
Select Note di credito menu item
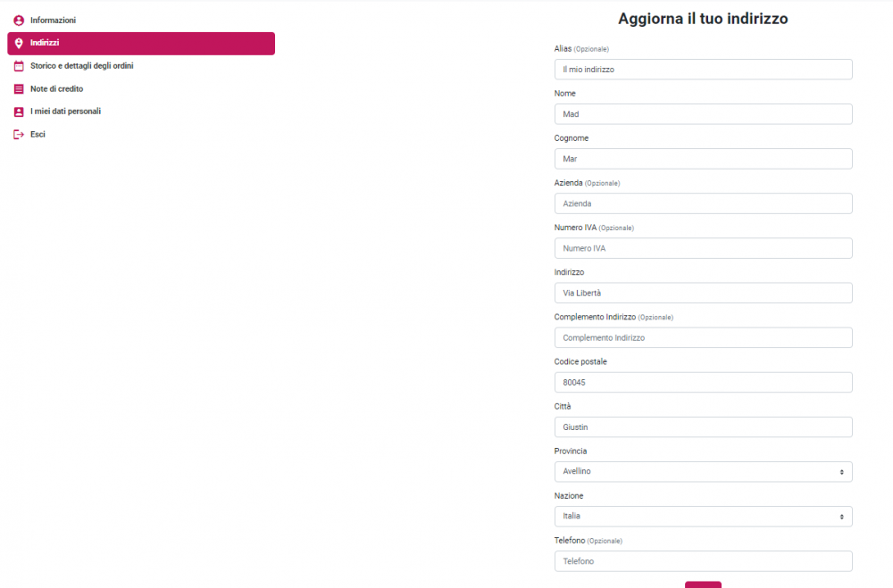(x=56, y=89)
